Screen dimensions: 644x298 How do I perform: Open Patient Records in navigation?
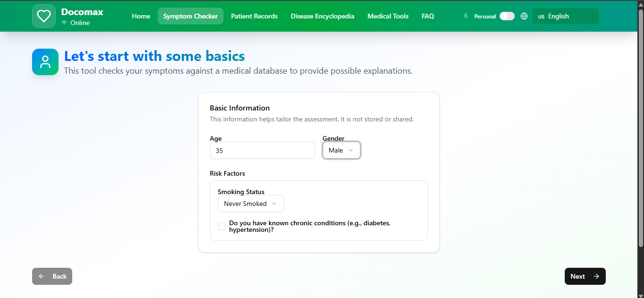254,16
